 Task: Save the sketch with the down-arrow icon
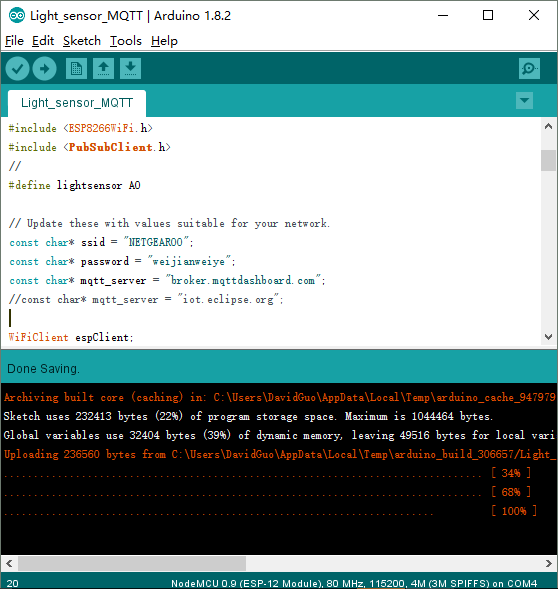pyautogui.click(x=130, y=68)
